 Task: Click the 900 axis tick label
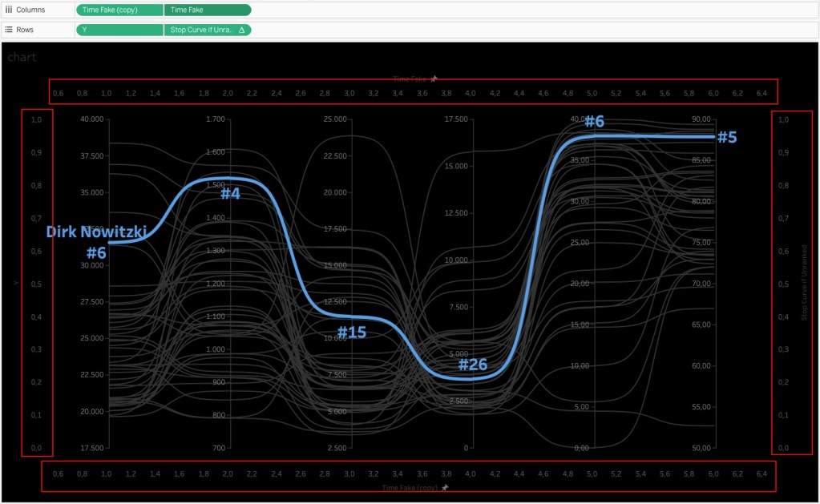coord(219,382)
